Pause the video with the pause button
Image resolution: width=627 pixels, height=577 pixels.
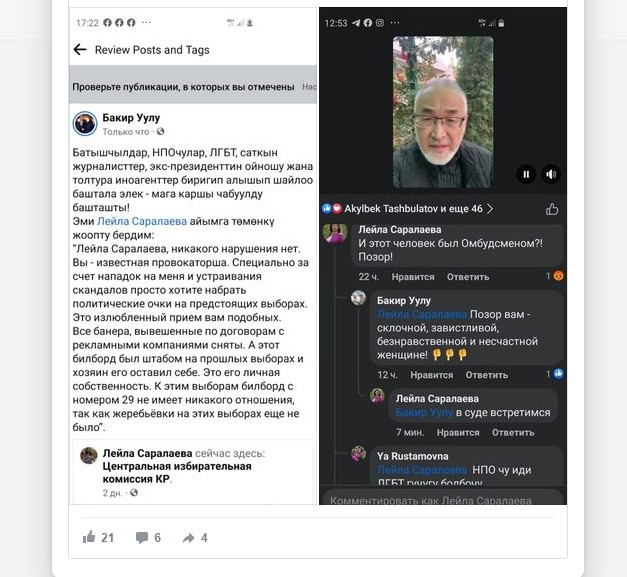point(526,174)
